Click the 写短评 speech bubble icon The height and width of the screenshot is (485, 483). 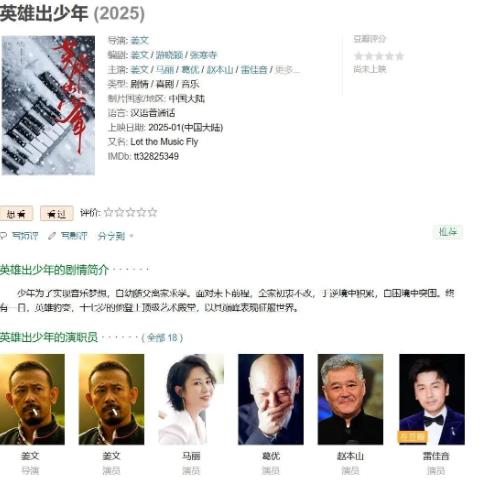(3, 236)
